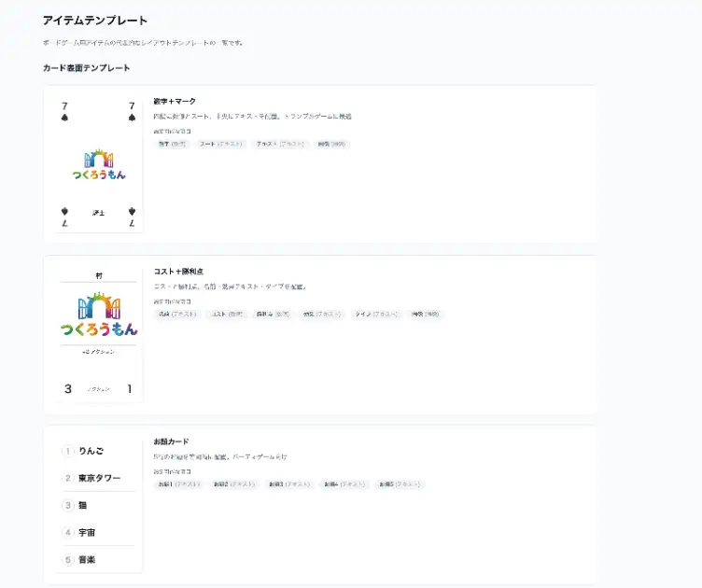Click the top-left spade icon on the card
The image size is (702, 588).
pos(64,119)
